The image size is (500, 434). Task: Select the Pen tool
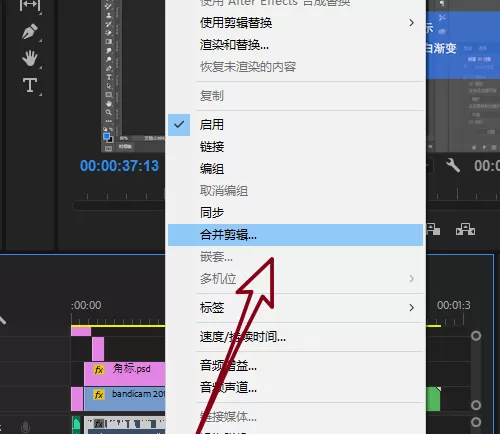30,32
